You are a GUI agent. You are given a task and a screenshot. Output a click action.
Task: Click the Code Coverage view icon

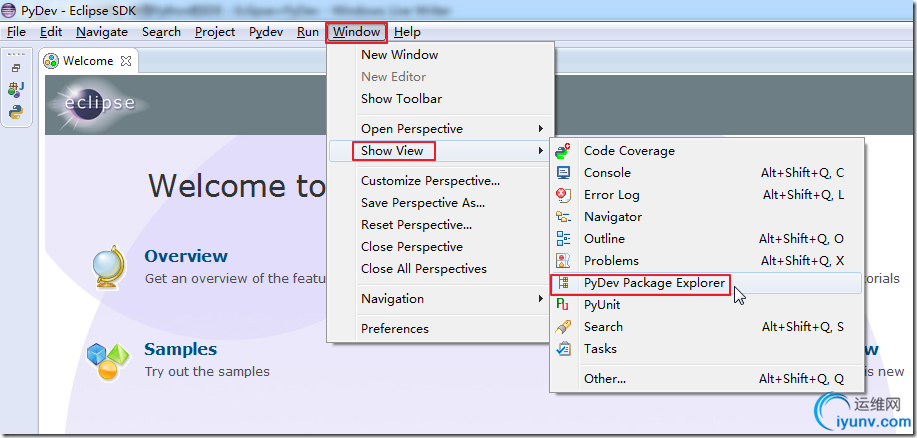563,151
